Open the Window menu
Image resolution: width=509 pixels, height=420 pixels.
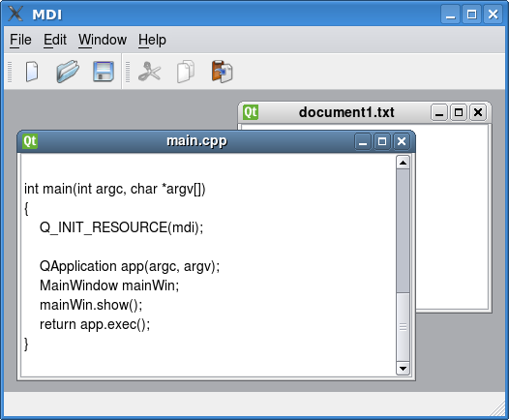pos(103,40)
